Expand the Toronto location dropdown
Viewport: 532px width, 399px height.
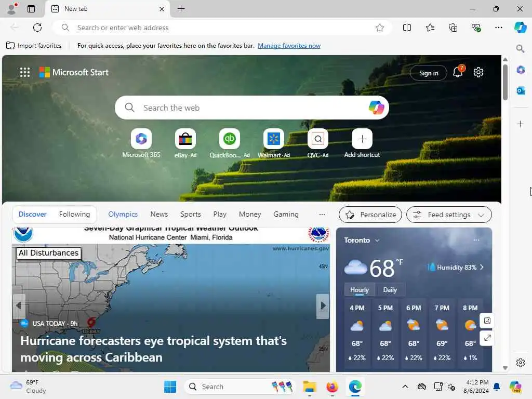pos(362,240)
